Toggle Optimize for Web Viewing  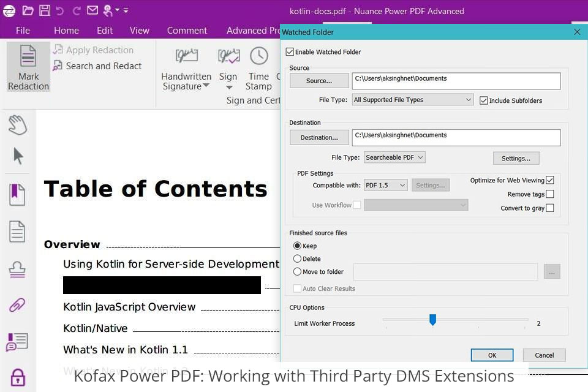click(550, 180)
